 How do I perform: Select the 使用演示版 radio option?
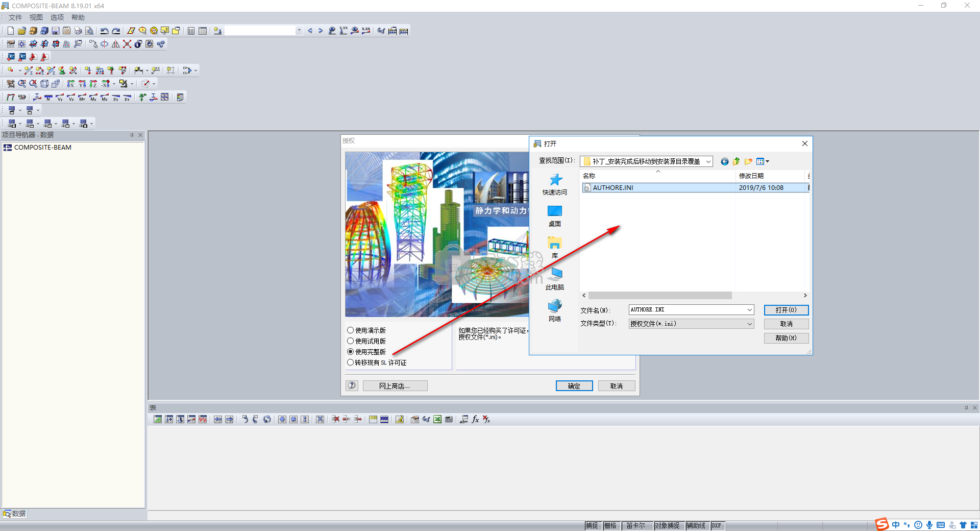pyautogui.click(x=366, y=330)
